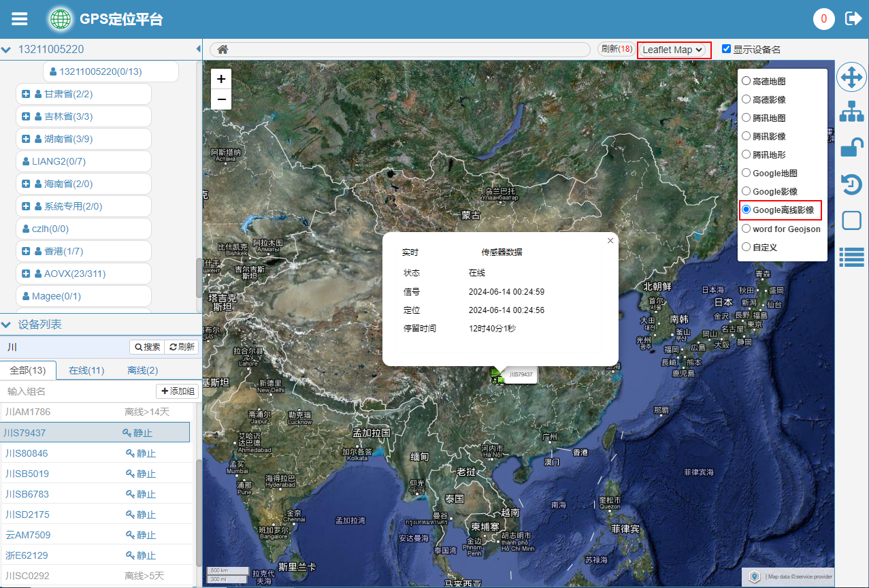The height and width of the screenshot is (588, 869).
Task: Open history playback clock icon
Action: (851, 184)
